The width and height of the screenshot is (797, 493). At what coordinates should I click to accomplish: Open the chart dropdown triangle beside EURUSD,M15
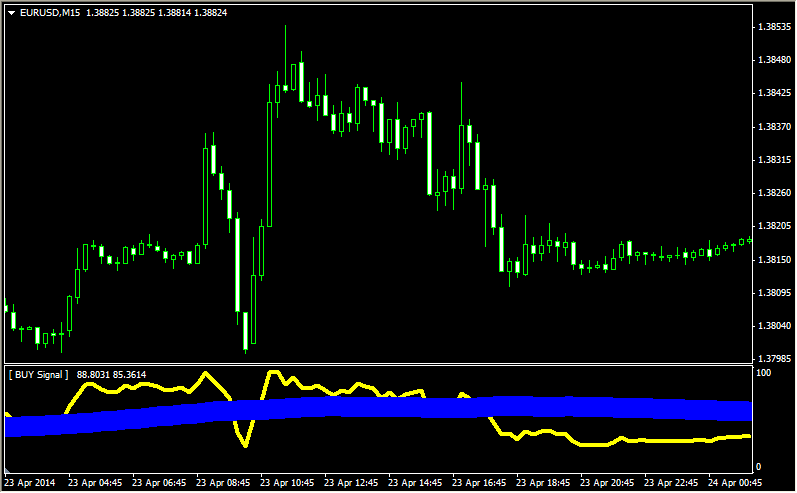point(11,13)
